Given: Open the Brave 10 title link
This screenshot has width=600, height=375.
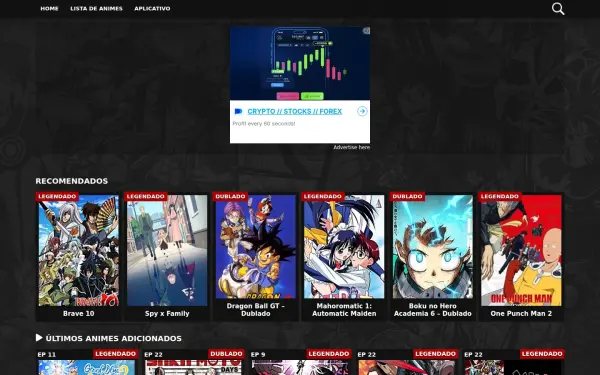Looking at the screenshot, I should [x=78, y=313].
